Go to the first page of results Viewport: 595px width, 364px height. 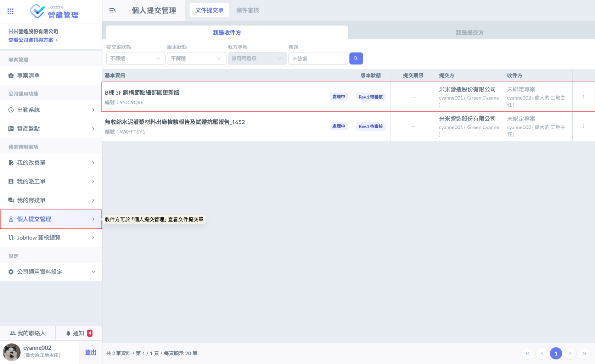(x=528, y=353)
